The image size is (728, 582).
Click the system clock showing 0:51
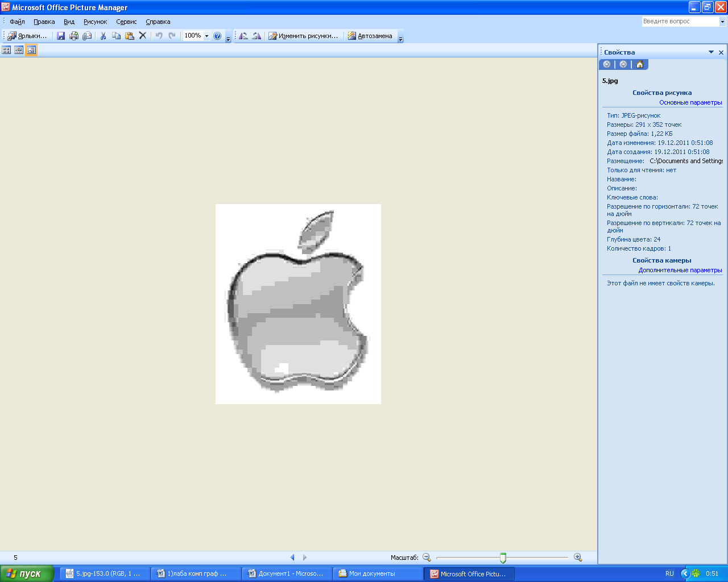pos(712,574)
